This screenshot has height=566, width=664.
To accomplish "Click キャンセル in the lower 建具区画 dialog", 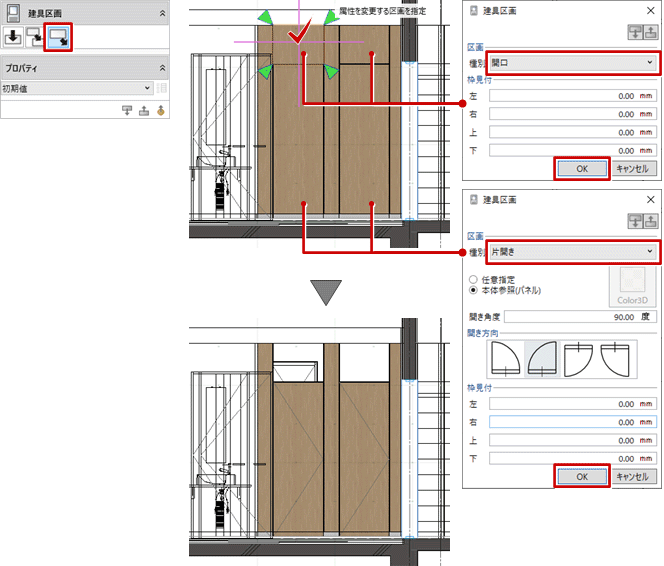I will [634, 477].
